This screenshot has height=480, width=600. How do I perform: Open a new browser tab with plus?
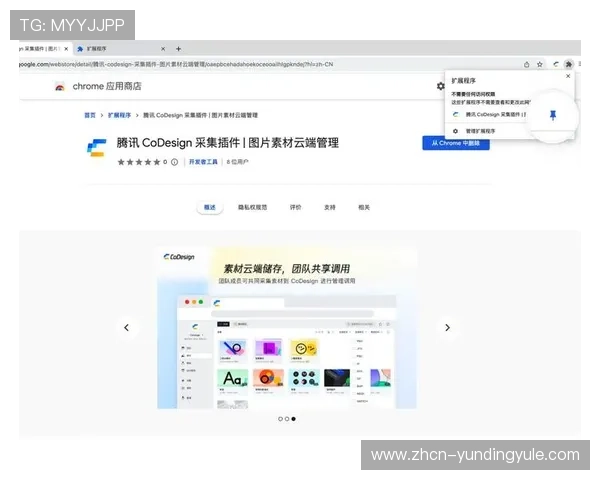click(x=178, y=49)
